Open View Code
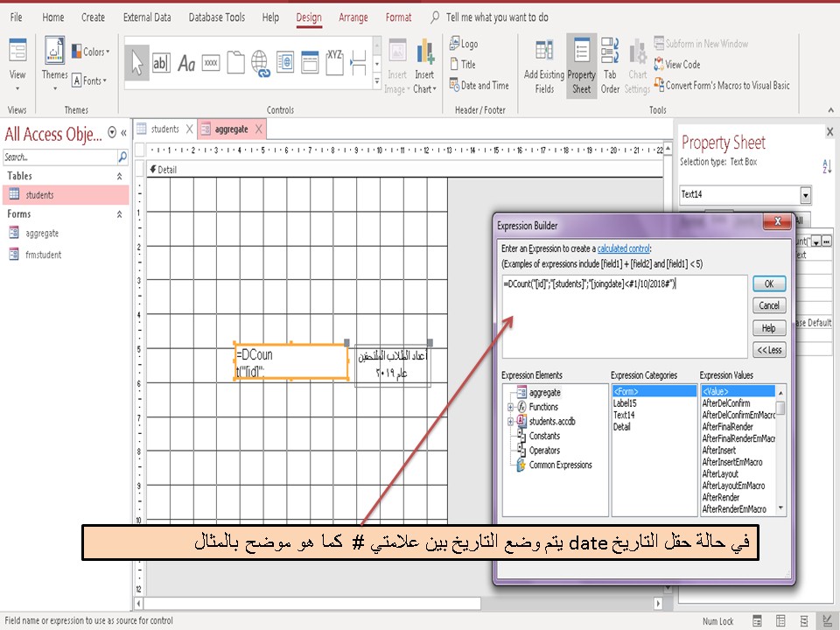 676,64
